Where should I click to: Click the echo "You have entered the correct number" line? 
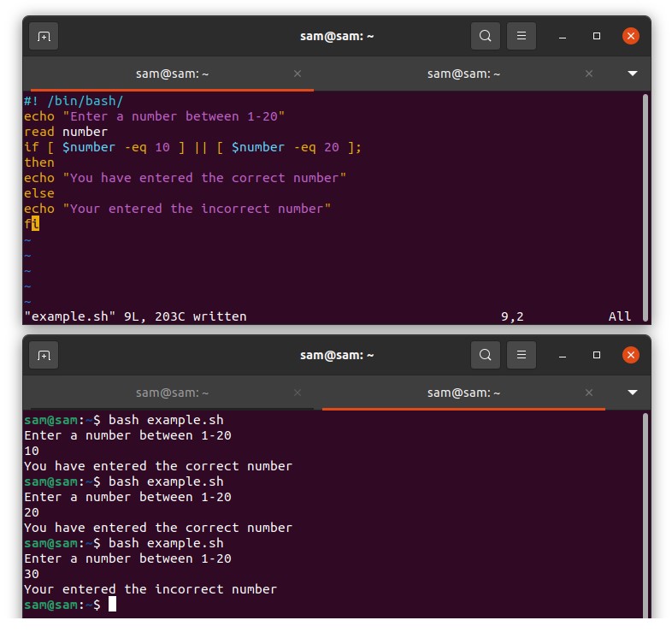coord(186,178)
